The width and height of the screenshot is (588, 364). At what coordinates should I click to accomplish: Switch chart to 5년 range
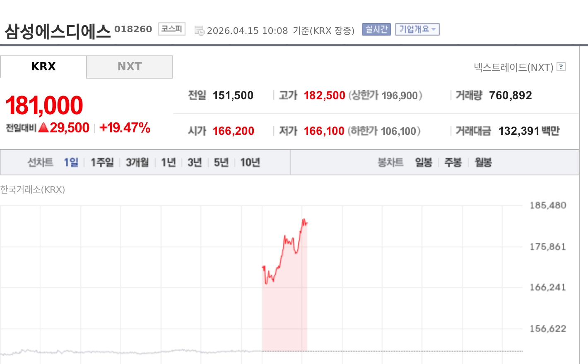point(221,163)
